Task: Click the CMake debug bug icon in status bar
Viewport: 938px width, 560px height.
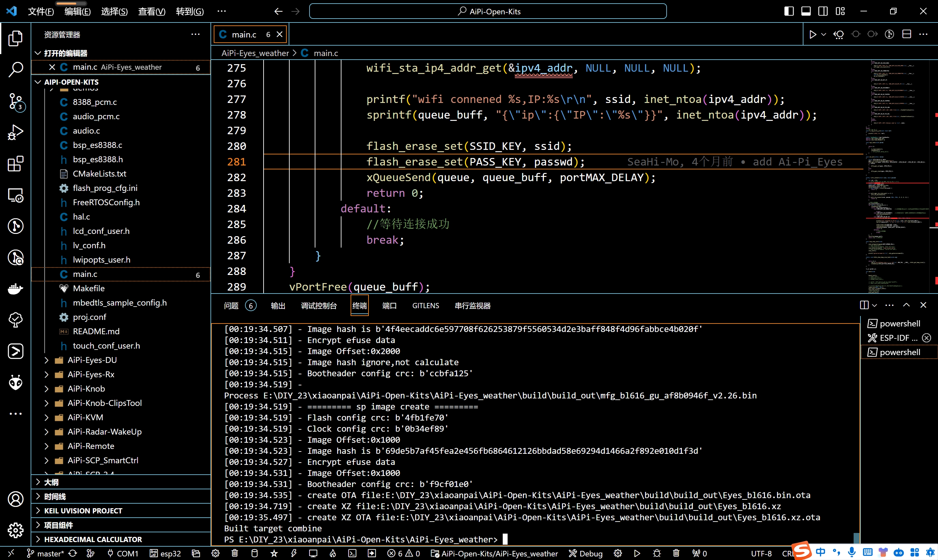Action: click(657, 553)
